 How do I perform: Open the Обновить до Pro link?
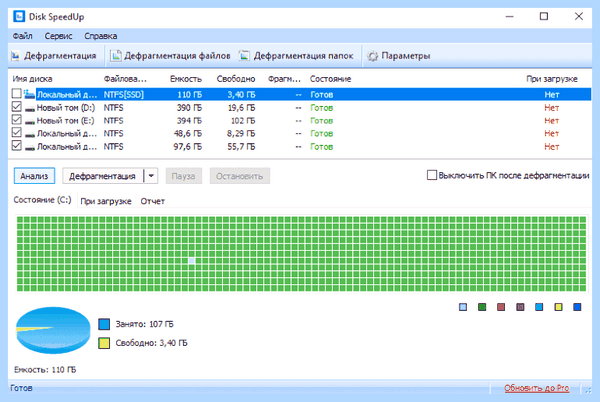tap(536, 388)
